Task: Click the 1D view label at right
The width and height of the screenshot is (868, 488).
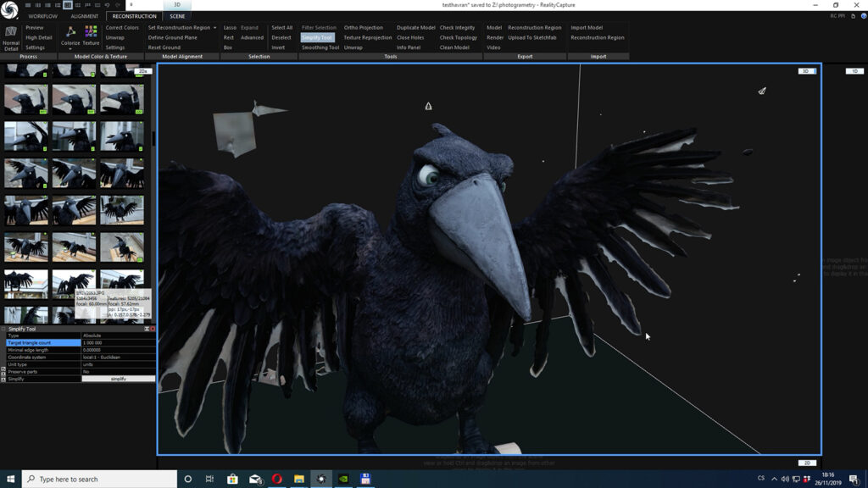Action: [x=854, y=71]
